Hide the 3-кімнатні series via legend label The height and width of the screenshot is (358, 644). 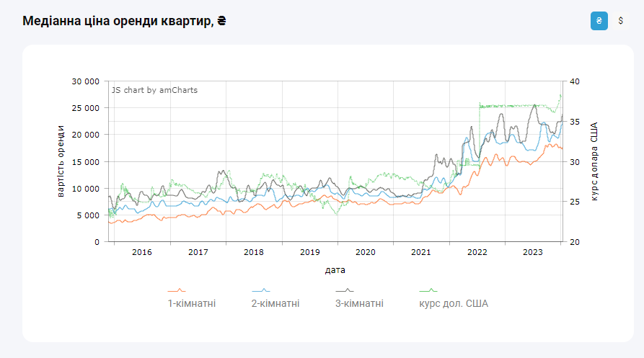pyautogui.click(x=359, y=303)
